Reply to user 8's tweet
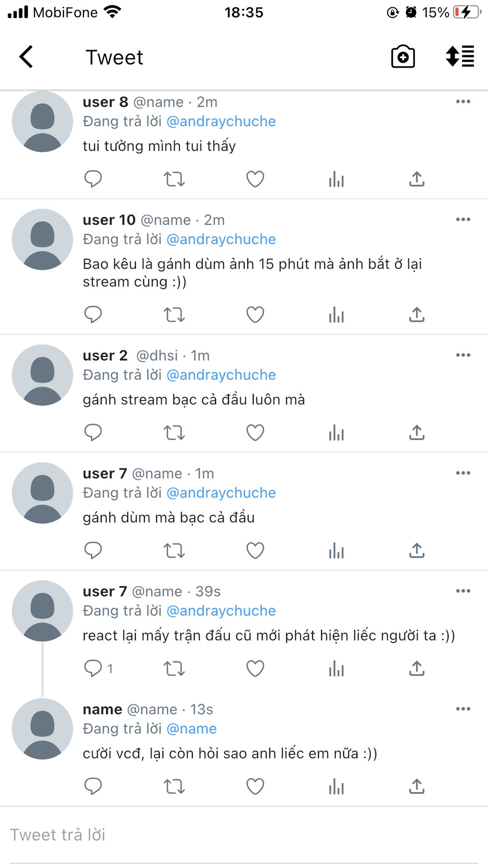488x868 pixels. (93, 179)
